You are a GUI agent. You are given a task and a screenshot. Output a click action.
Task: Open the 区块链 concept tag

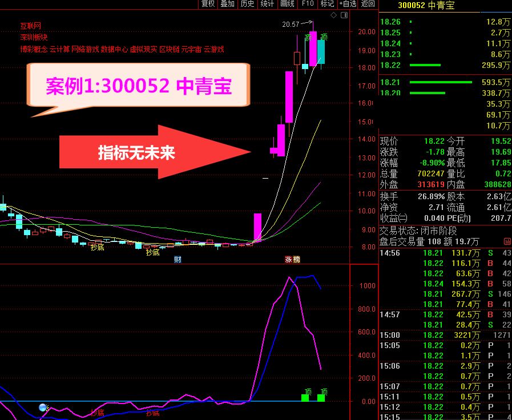[170, 49]
